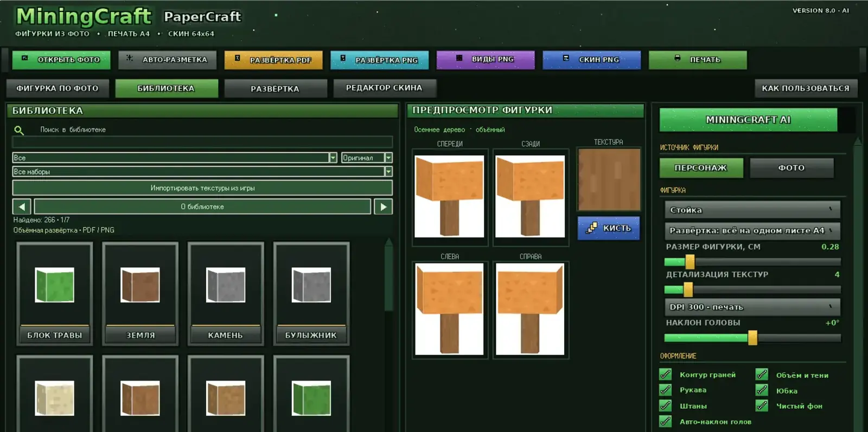Open the Все наборы dropdown
Viewport: 868px width, 432px height.
[202, 171]
